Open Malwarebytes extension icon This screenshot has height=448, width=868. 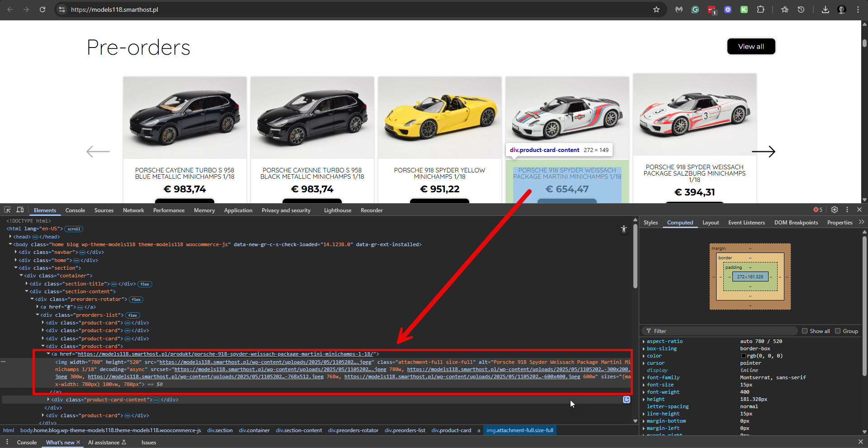coord(679,10)
